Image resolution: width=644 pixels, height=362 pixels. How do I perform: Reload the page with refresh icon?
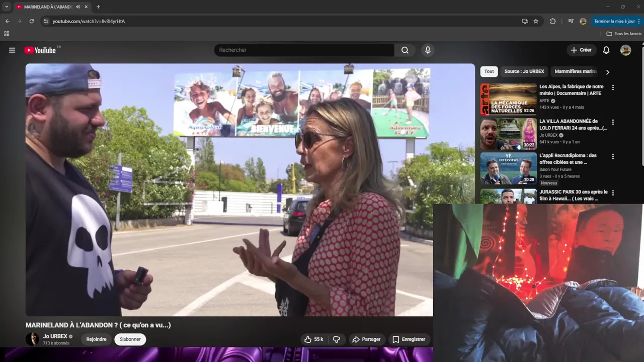tap(31, 21)
